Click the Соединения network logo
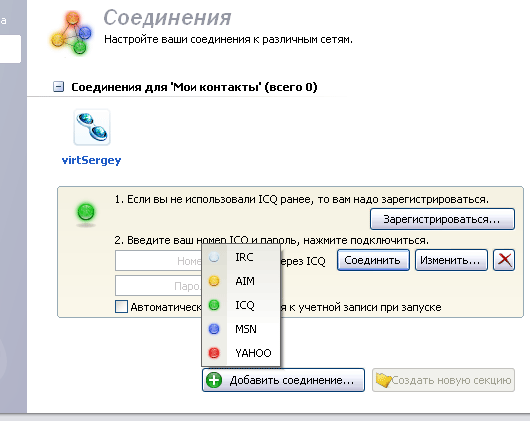530x421 pixels. click(x=71, y=33)
